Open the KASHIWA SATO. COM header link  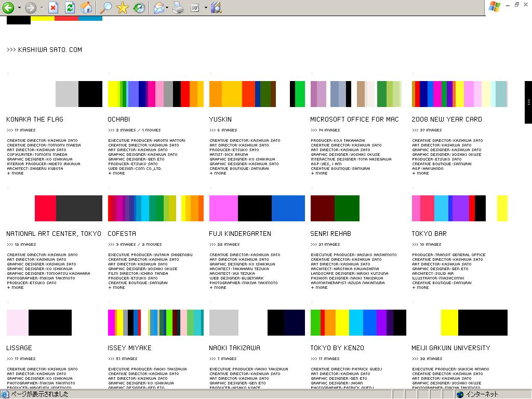click(x=45, y=50)
